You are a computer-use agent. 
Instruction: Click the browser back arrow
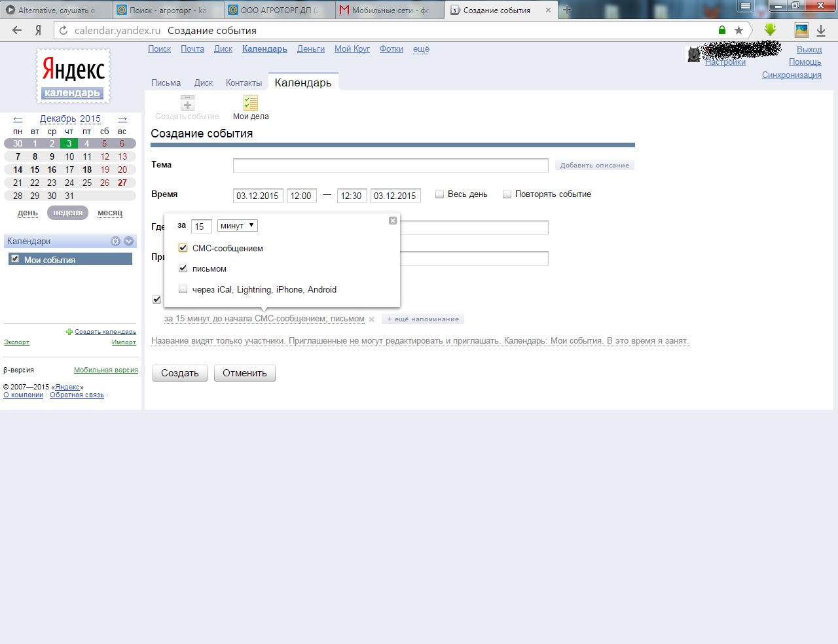point(17,30)
